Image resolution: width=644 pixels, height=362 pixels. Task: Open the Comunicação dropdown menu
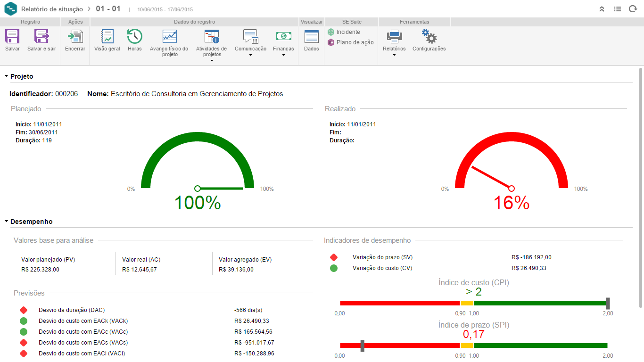[250, 55]
